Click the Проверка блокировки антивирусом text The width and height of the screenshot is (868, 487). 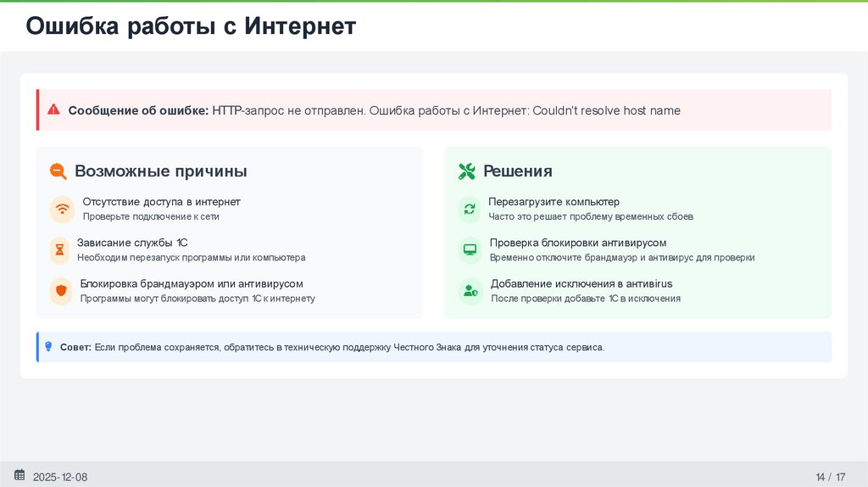pyautogui.click(x=578, y=243)
